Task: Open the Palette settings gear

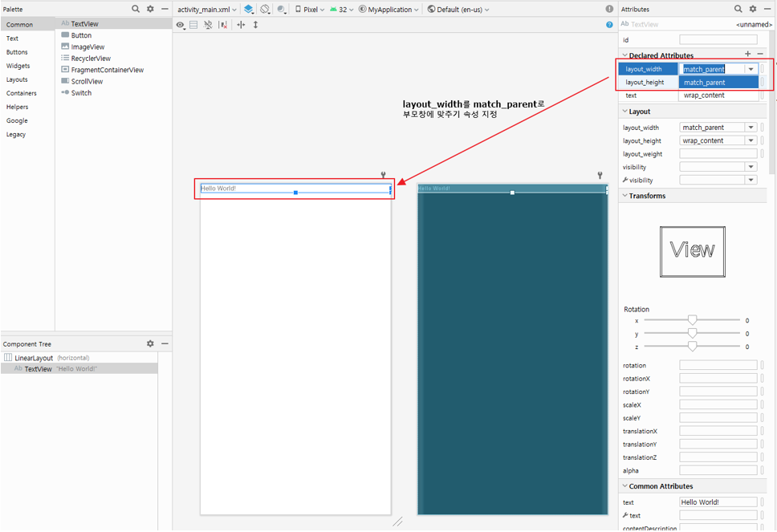Action: pyautogui.click(x=150, y=9)
